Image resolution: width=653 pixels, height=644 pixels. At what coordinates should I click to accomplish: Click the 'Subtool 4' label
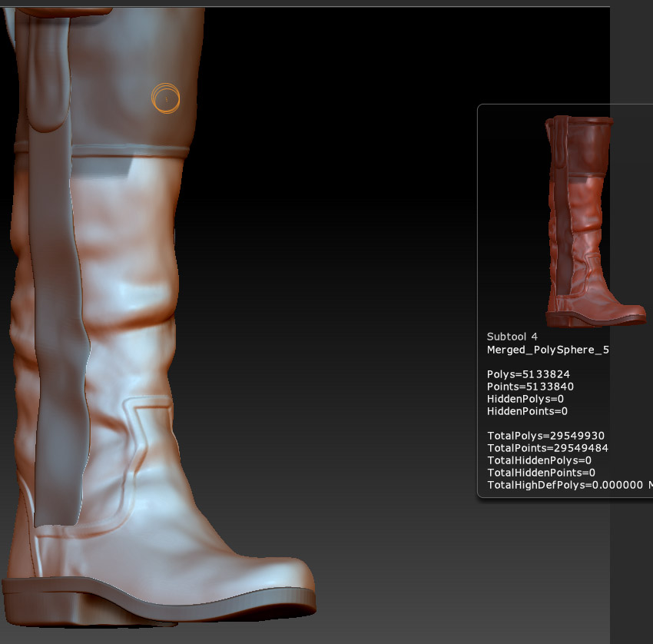tap(512, 337)
